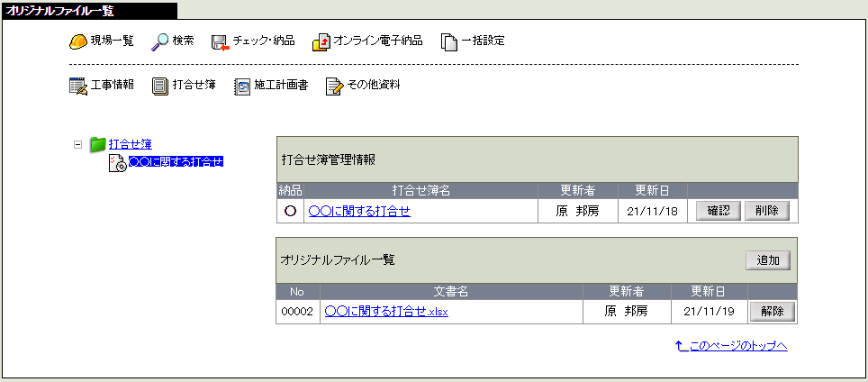Open オンライン電子納品 menu label
868x382 pixels.
pos(379,41)
